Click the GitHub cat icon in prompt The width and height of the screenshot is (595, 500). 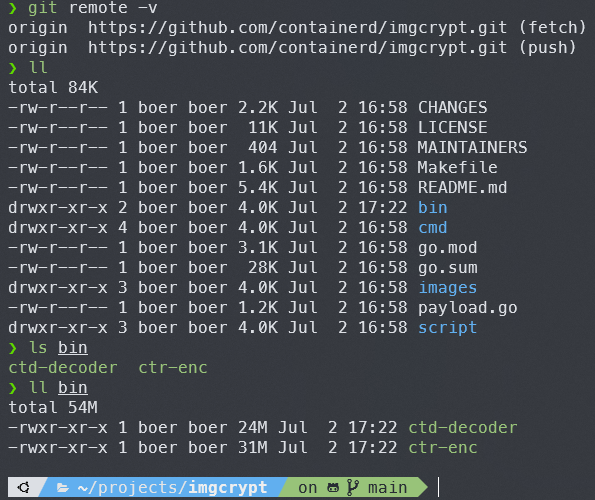pyautogui.click(x=333, y=488)
